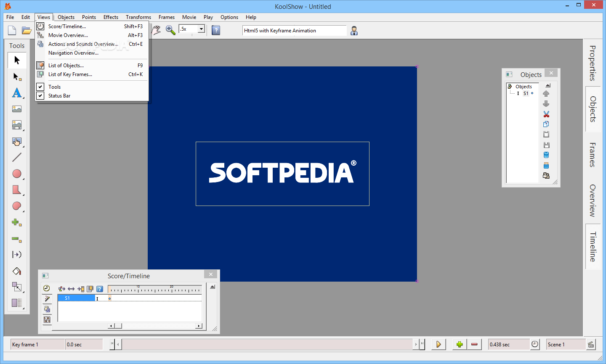Select S1 in the Objects tree
This screenshot has width=606, height=364.
click(526, 93)
